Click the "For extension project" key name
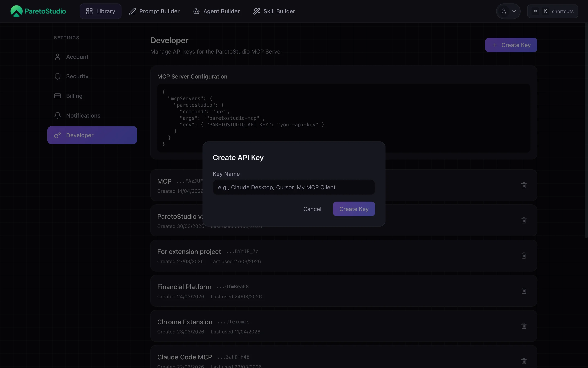The height and width of the screenshot is (368, 588). click(x=189, y=252)
